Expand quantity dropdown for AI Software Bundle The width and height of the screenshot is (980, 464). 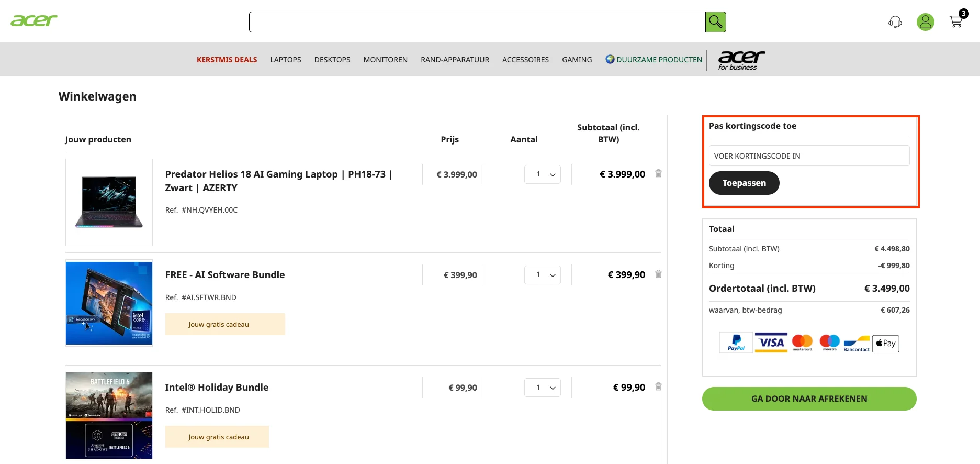point(543,275)
